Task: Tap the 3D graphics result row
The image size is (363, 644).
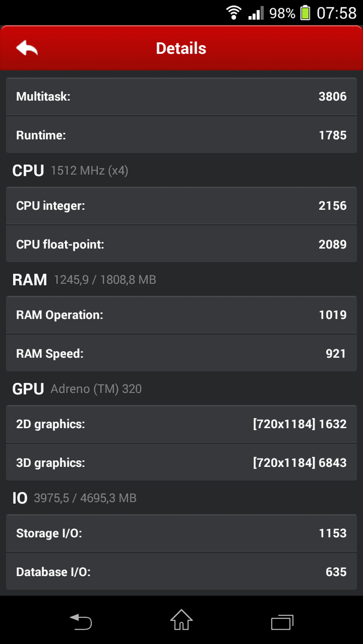Action: click(x=181, y=463)
